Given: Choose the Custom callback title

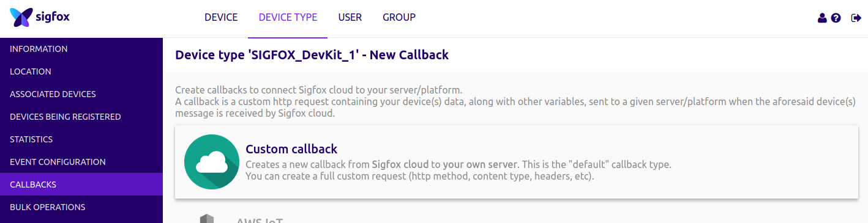Looking at the screenshot, I should pyautogui.click(x=291, y=149).
